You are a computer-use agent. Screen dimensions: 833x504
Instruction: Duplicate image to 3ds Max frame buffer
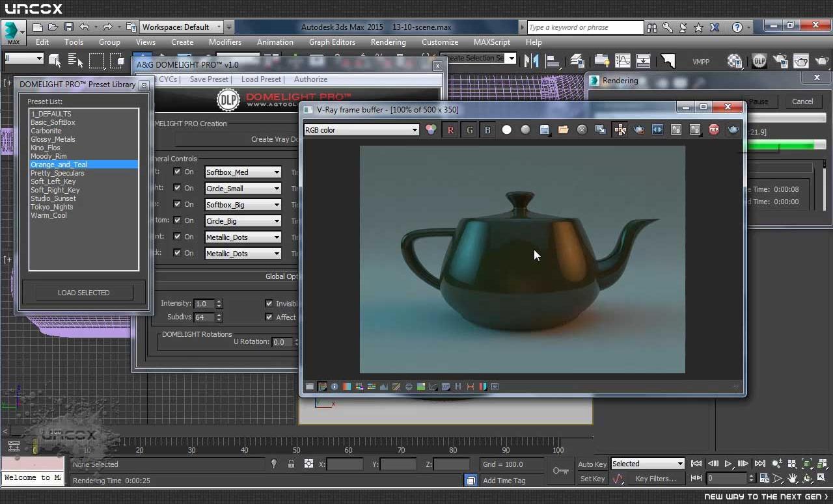pos(600,130)
